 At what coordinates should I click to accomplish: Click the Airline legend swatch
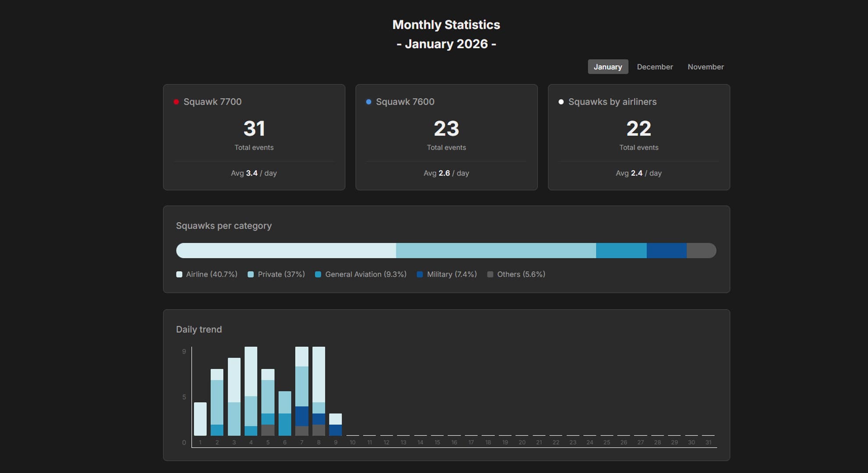pyautogui.click(x=179, y=275)
